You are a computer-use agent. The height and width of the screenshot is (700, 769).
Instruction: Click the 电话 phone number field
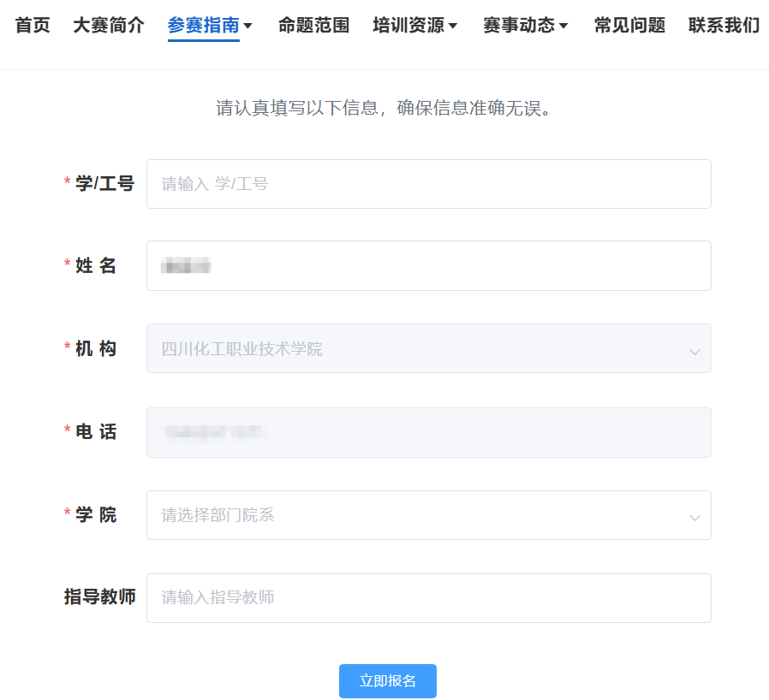click(x=428, y=432)
